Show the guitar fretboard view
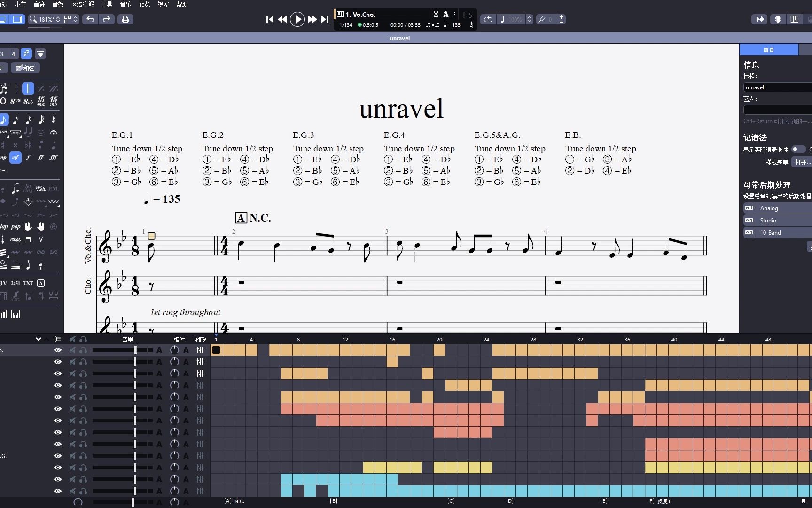 tap(778, 19)
